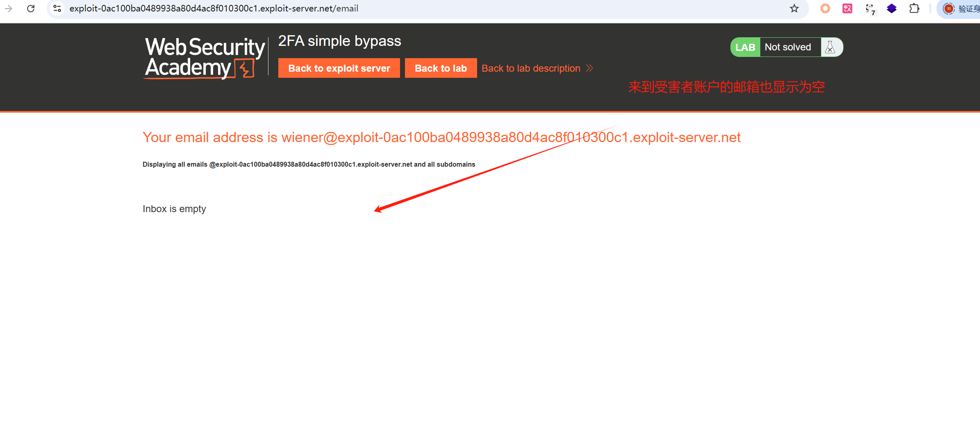Open the Extensions puzzle menu
Screen dimensions: 980x439
pos(914,9)
